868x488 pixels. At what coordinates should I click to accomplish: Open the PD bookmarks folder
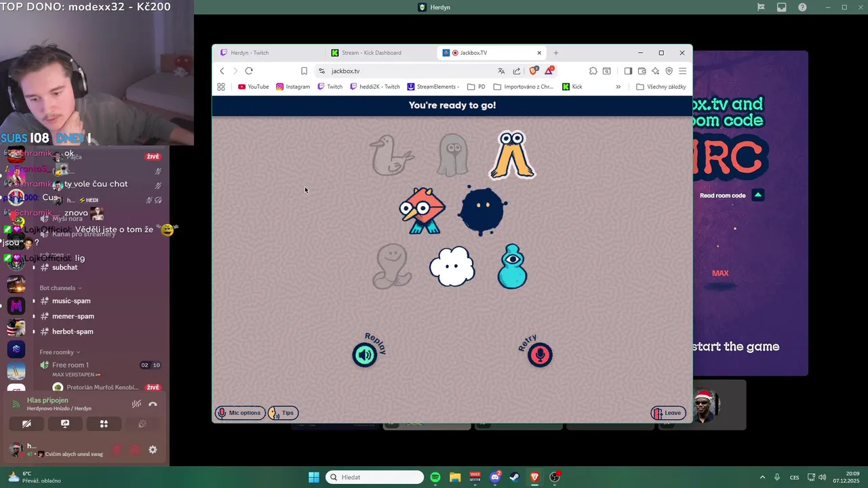[477, 87]
